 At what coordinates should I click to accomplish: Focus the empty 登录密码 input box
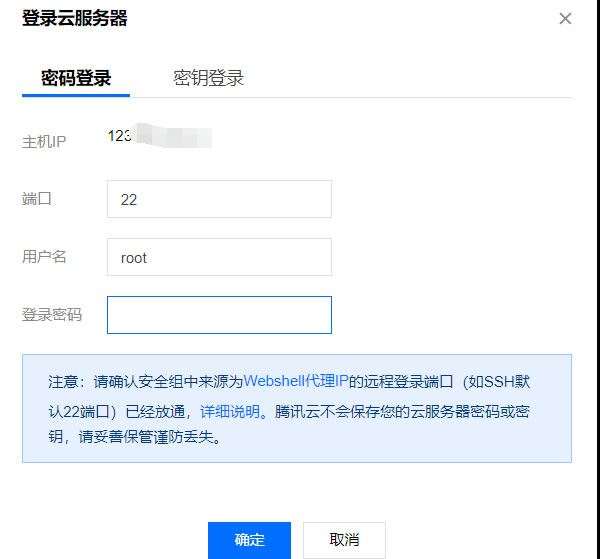pos(219,315)
